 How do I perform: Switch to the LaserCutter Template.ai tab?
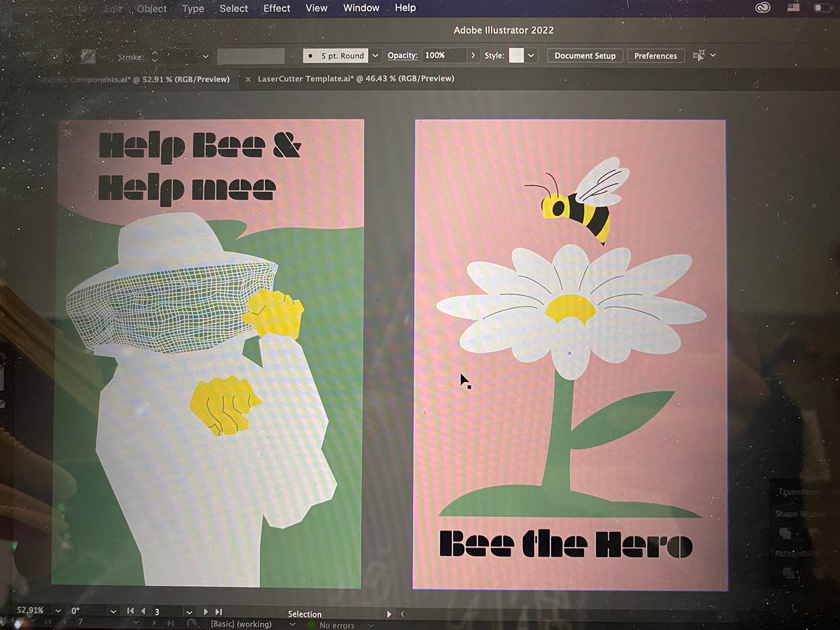[x=355, y=79]
